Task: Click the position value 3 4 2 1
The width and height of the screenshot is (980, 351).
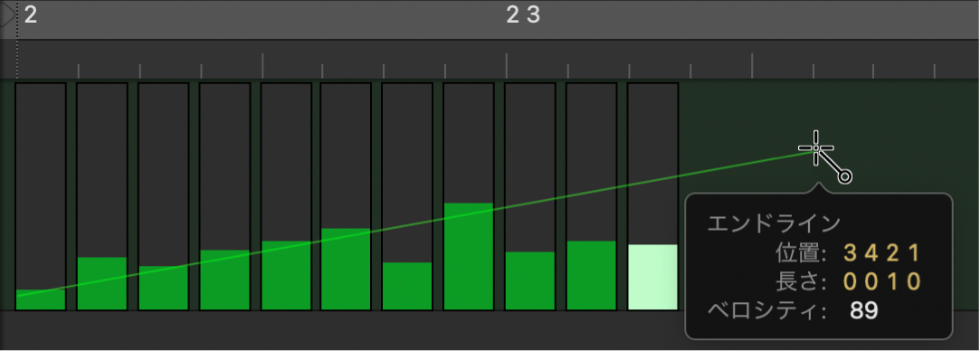Action: 882,253
